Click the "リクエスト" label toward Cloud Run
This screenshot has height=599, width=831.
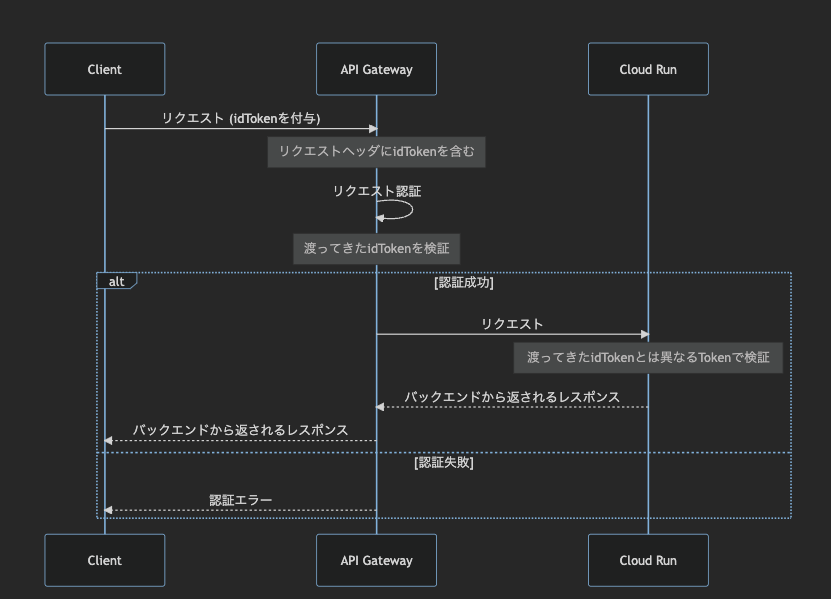(512, 324)
